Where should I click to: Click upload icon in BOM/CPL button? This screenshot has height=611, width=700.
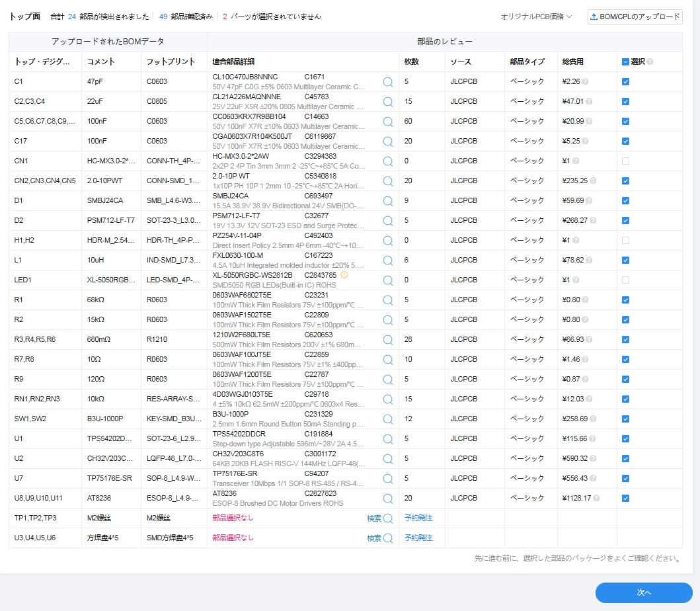594,17
